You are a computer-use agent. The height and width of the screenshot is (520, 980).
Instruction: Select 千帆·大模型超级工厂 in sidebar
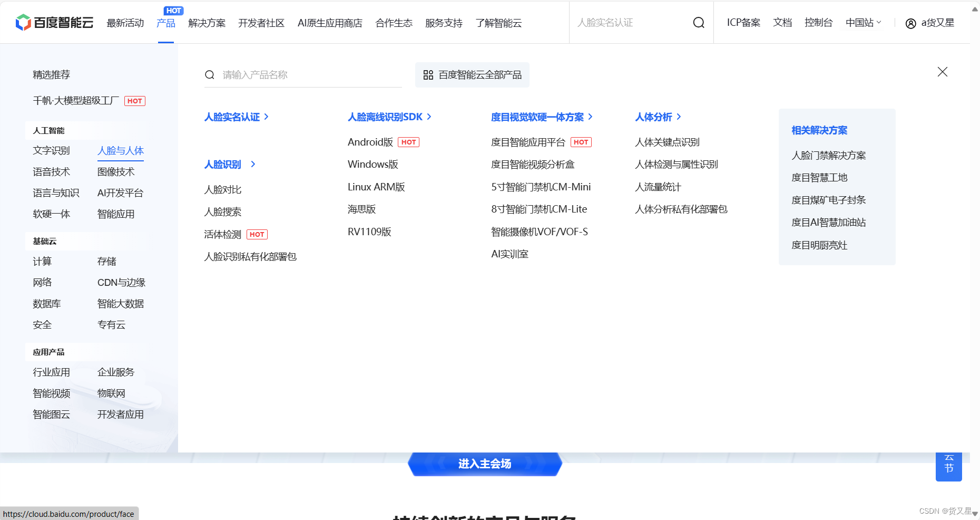(x=76, y=101)
